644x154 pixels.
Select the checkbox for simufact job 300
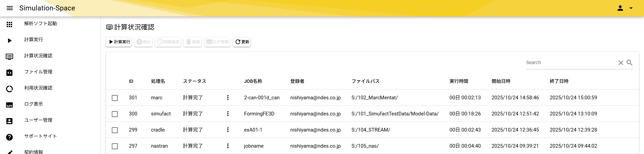pos(115,114)
